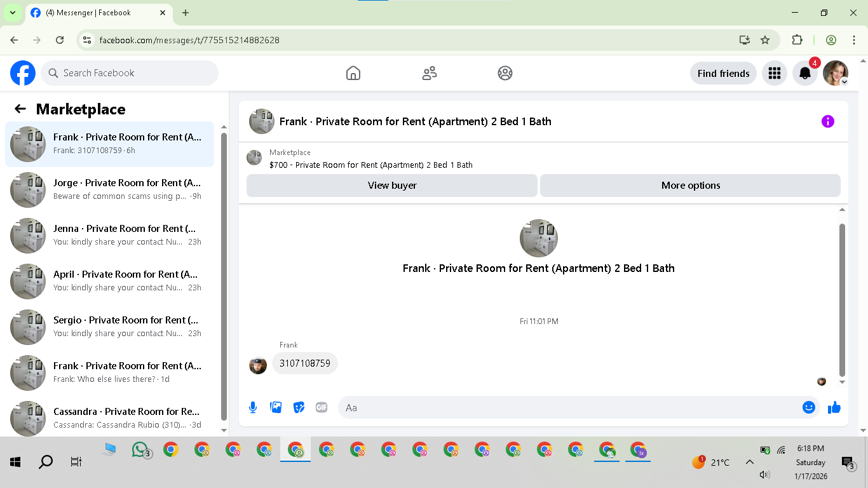Open the weather 21°C widget
The width and height of the screenshot is (868, 488).
(x=711, y=462)
